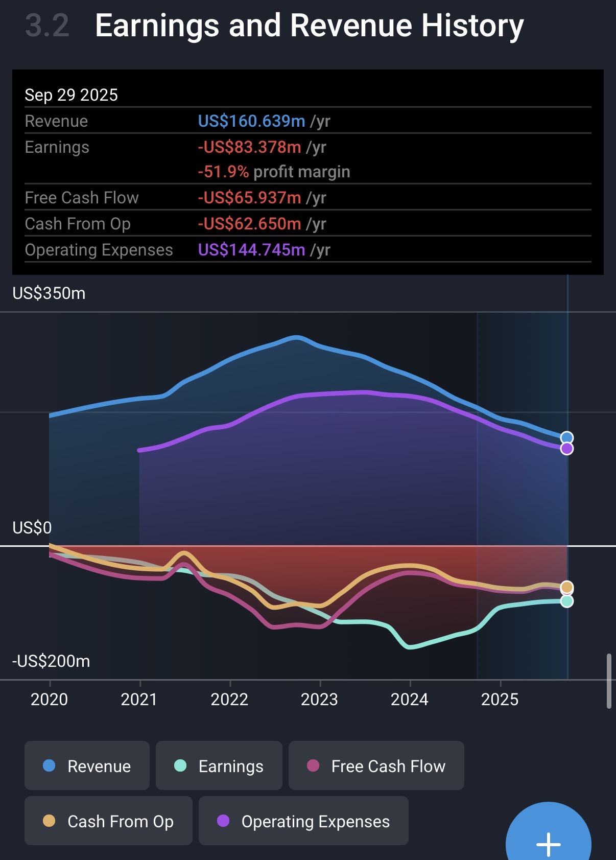The image size is (616, 860).
Task: Click the Revenue value US$160.639m in tooltip
Action: pyautogui.click(x=251, y=121)
